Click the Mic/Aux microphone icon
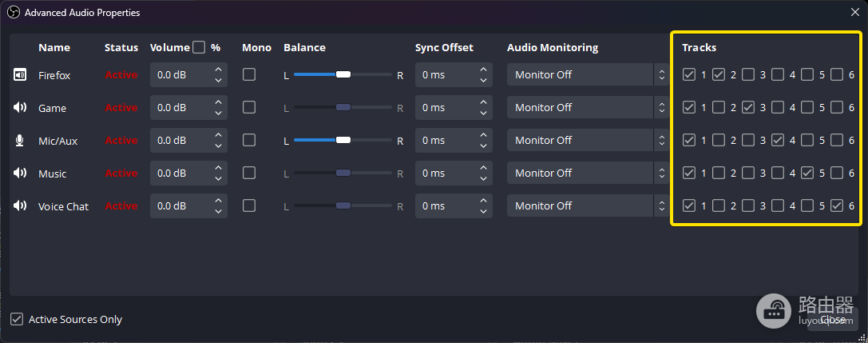 point(20,141)
